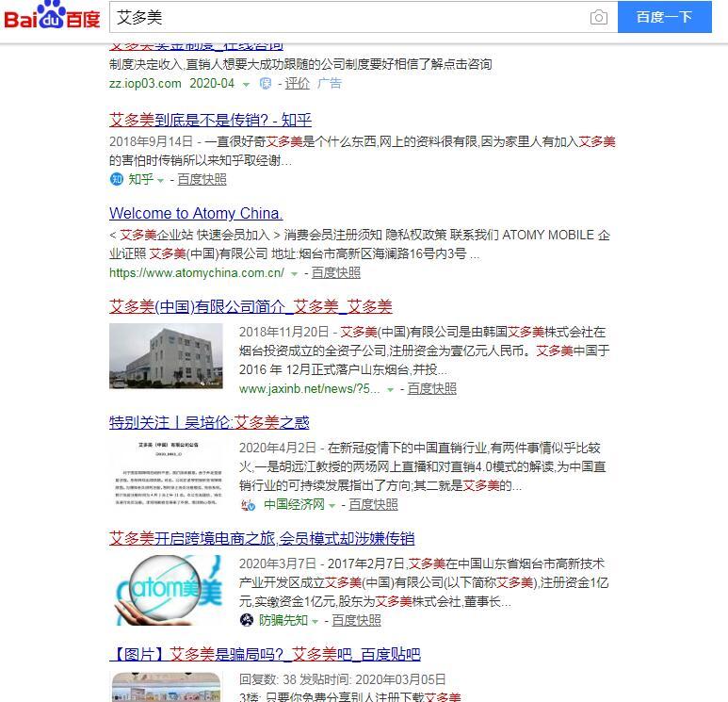Open 艾多美到底是不是传销? - 知乎 result
Image resolution: width=728 pixels, height=702 pixels.
[210, 121]
